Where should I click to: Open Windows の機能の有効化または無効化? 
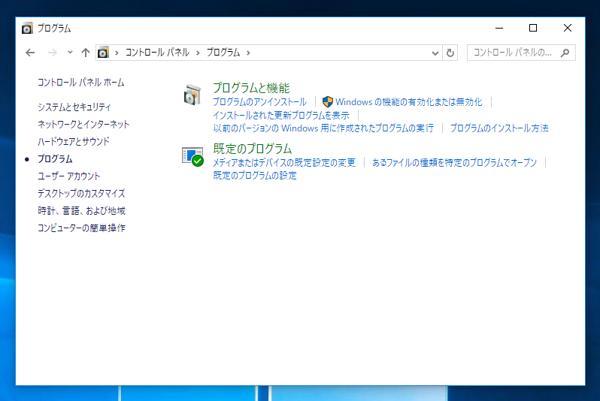click(x=409, y=102)
